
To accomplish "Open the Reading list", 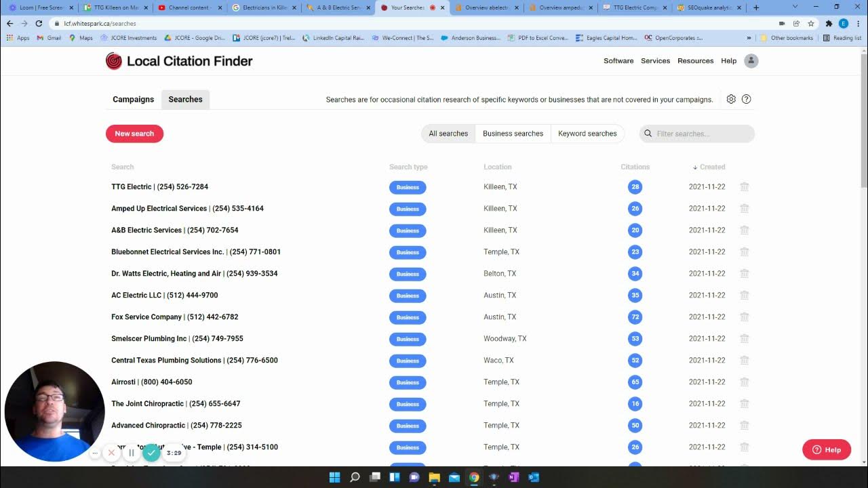I will (842, 38).
